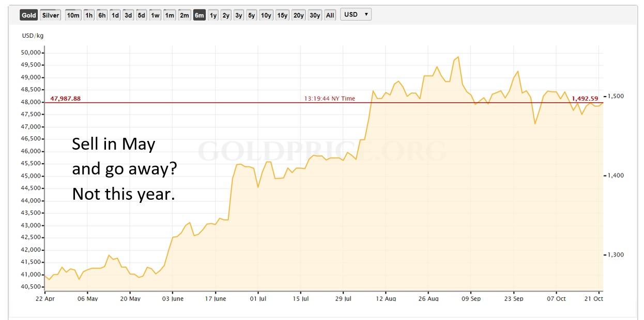This screenshot has width=644, height=320.
Task: Click the 1,492.59 price label
Action: click(585, 99)
